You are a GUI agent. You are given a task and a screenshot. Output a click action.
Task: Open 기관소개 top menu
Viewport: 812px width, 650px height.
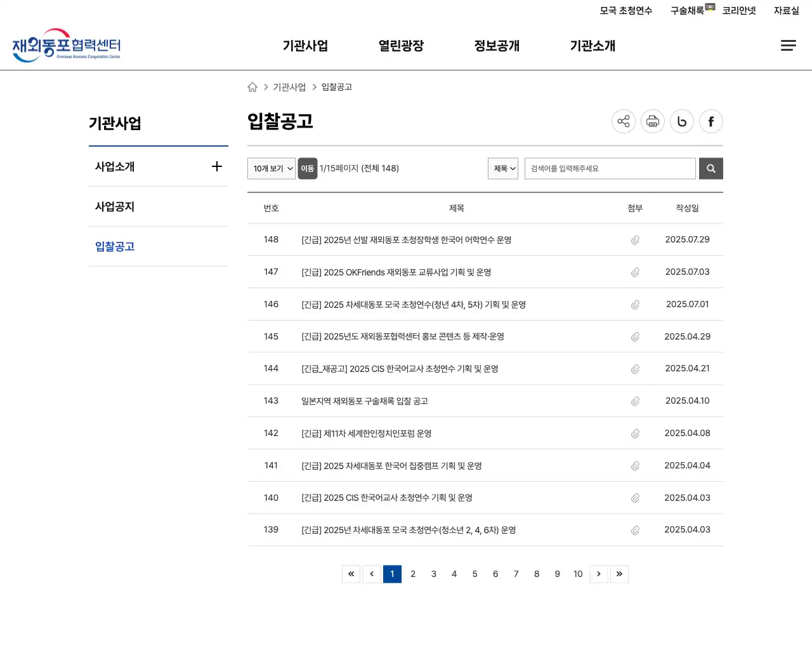tap(593, 46)
